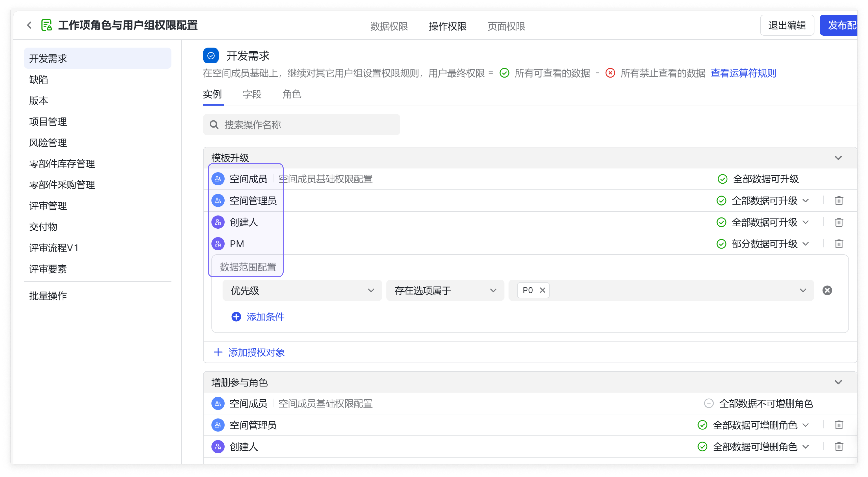Collapse the 增删参与角色 section

click(x=838, y=382)
